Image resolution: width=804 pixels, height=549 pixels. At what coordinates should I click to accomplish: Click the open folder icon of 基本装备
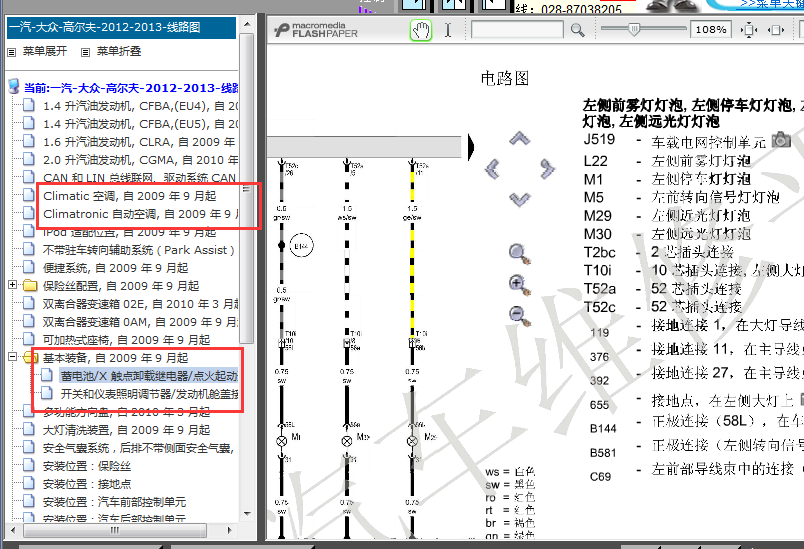coord(30,357)
